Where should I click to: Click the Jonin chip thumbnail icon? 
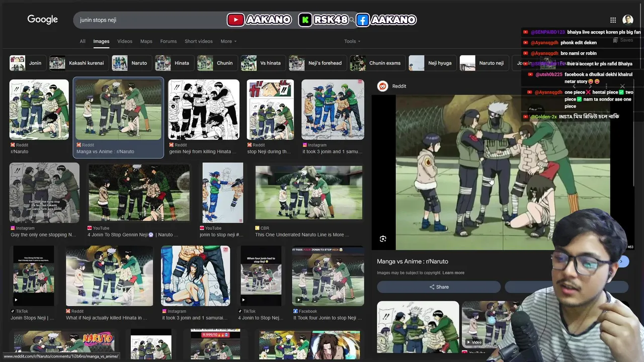(x=18, y=63)
